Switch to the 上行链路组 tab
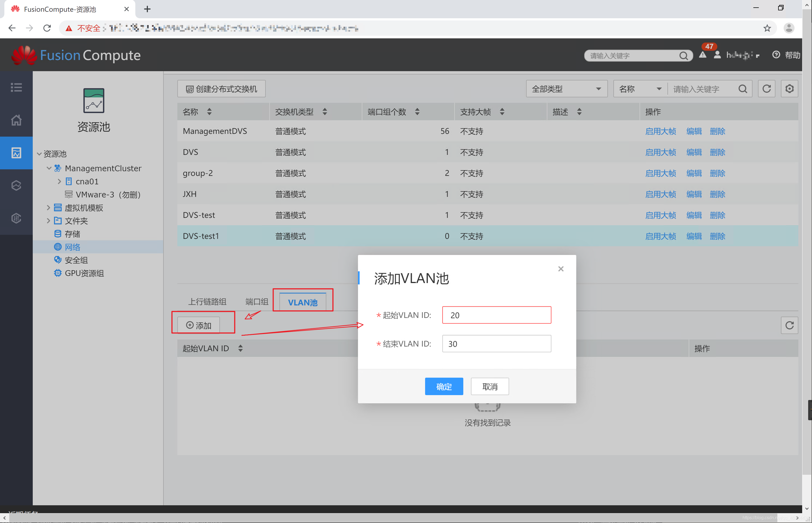Screen dimensions: 812x523 click(x=207, y=302)
